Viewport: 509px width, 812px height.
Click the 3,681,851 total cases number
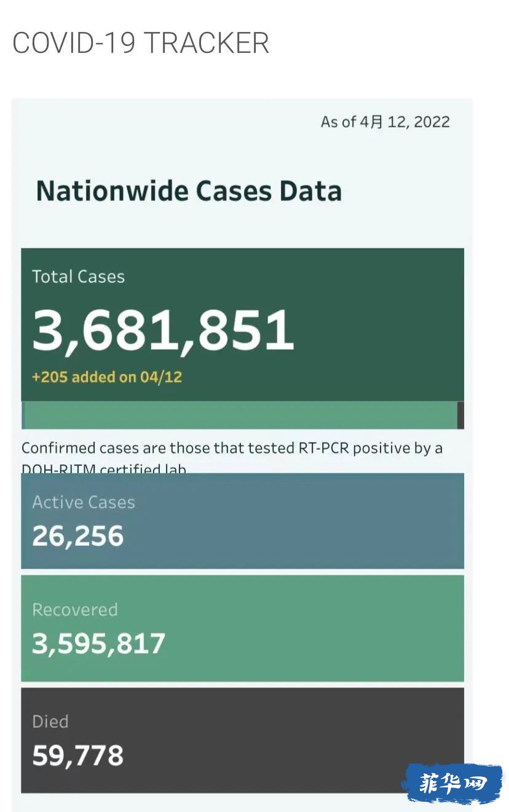point(163,330)
